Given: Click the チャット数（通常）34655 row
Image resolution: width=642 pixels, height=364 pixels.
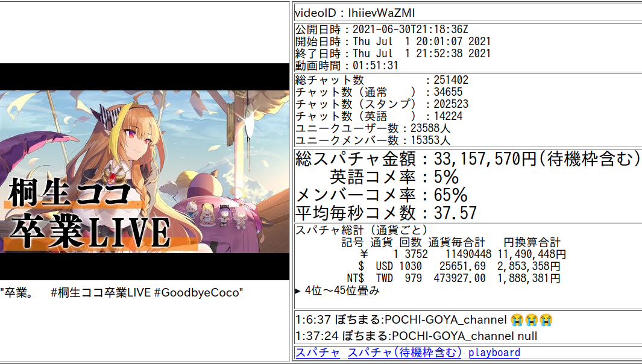Looking at the screenshot, I should (379, 92).
